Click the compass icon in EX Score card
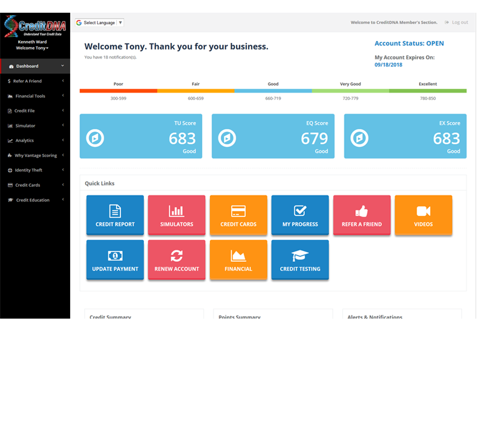The image size is (504, 442). click(359, 138)
